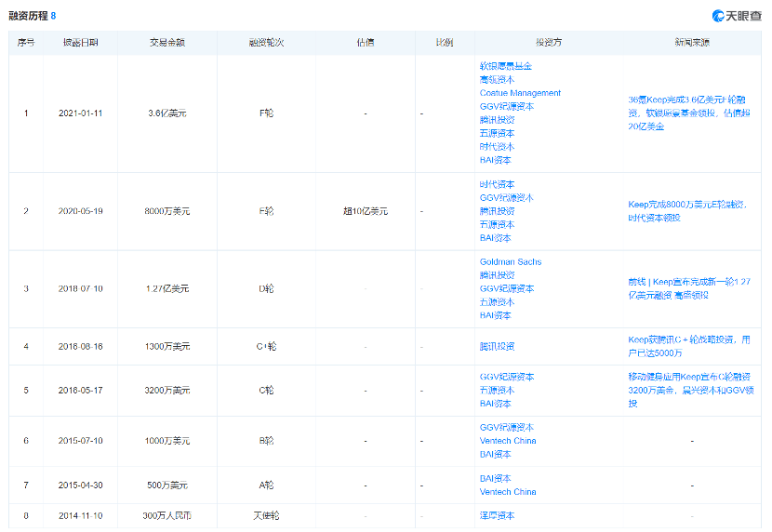Select the date 2021-01-11

tap(80, 113)
